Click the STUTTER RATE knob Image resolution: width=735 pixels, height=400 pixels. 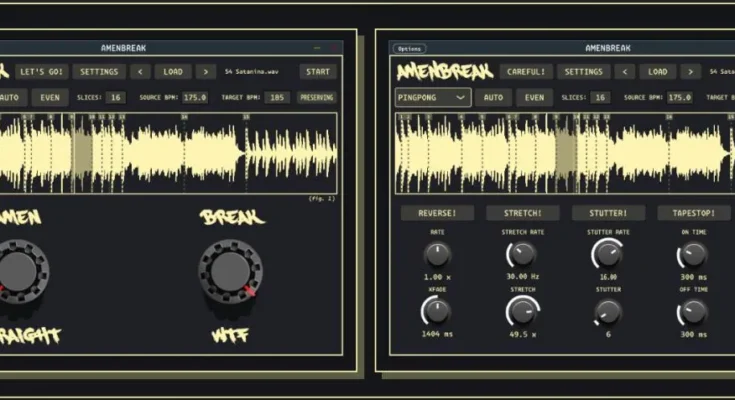[606, 254]
